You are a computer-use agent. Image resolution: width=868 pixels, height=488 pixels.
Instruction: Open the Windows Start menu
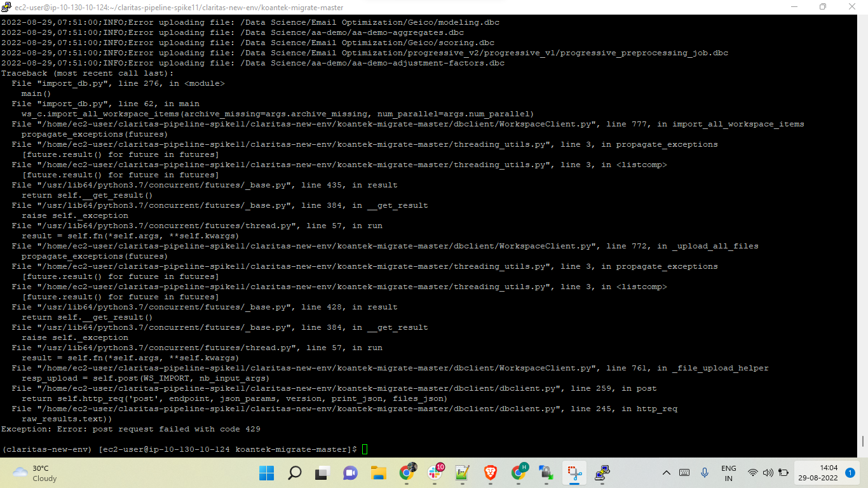pyautogui.click(x=266, y=473)
